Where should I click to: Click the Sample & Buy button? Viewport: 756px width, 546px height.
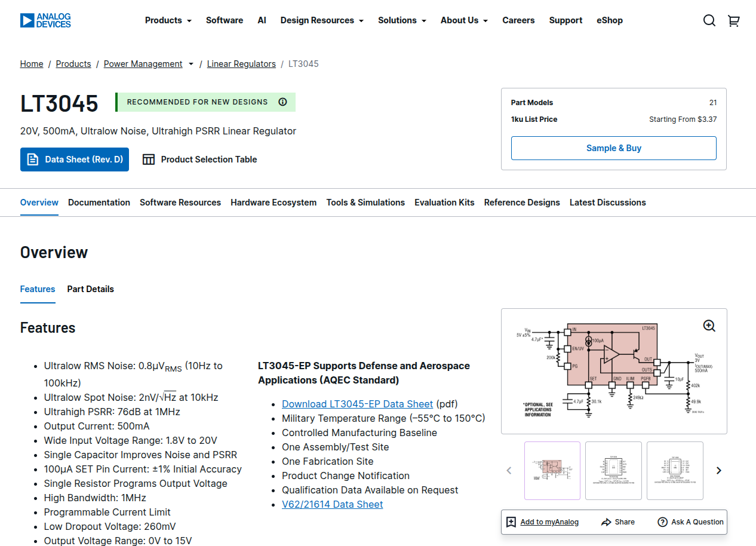(x=613, y=148)
